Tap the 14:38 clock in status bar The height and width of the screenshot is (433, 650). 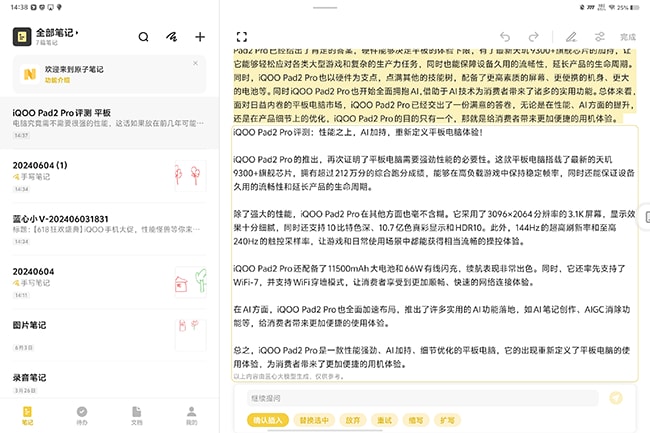pyautogui.click(x=19, y=7)
